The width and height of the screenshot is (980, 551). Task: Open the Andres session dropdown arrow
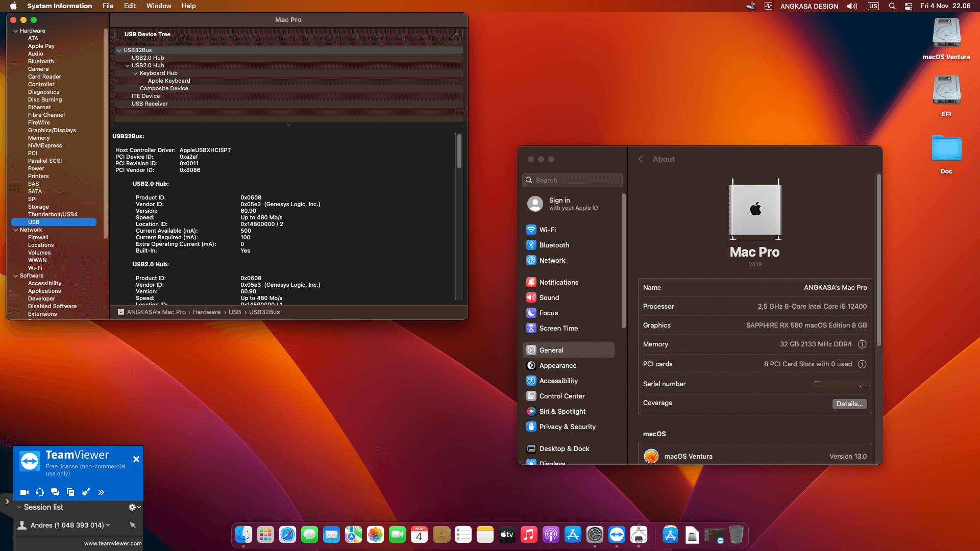click(108, 525)
